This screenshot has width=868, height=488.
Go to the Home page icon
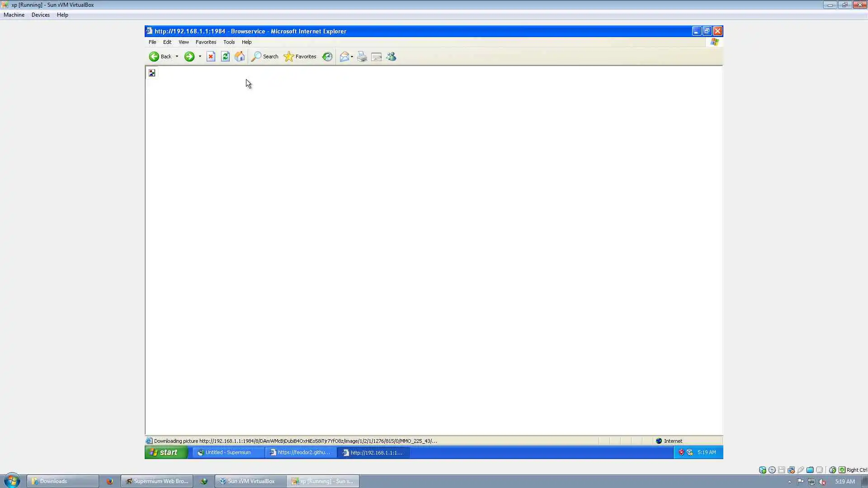(x=240, y=56)
